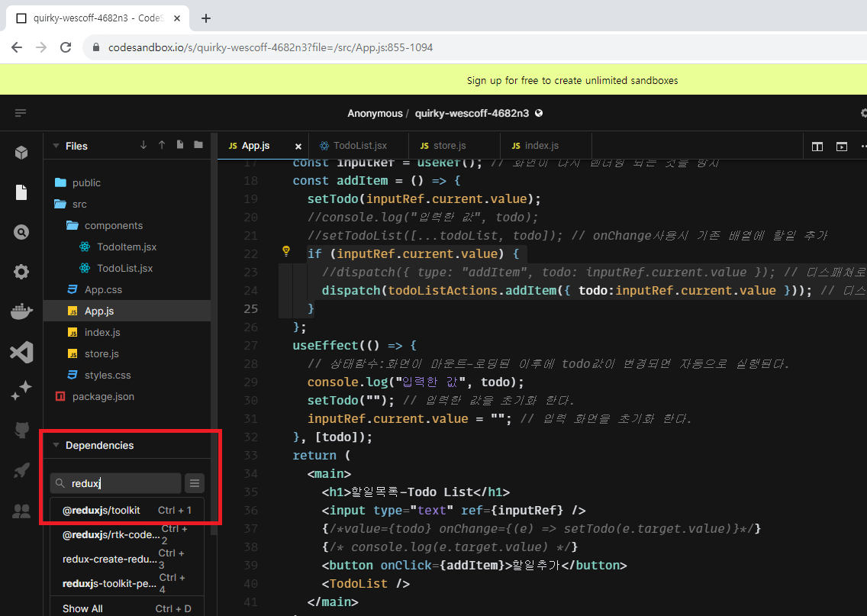Click Show All in dependency results

coord(127,608)
